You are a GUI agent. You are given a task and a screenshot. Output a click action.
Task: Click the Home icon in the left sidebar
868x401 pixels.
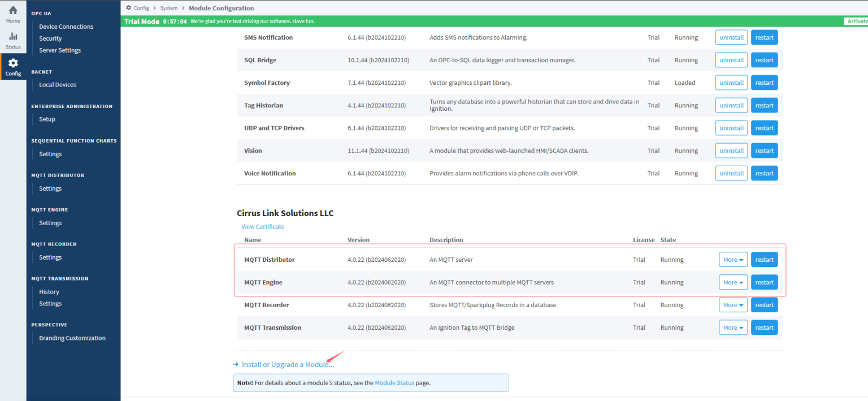12,12
